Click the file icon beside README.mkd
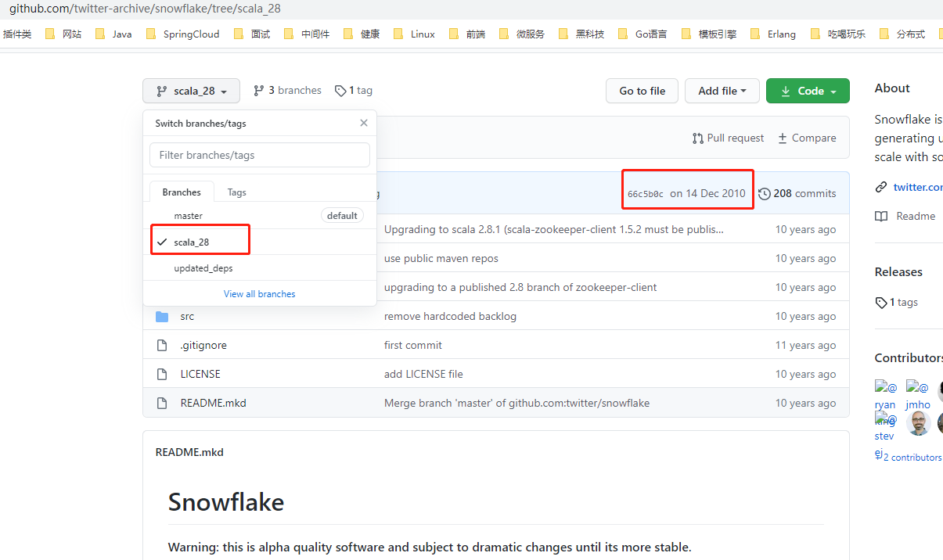 coord(162,403)
